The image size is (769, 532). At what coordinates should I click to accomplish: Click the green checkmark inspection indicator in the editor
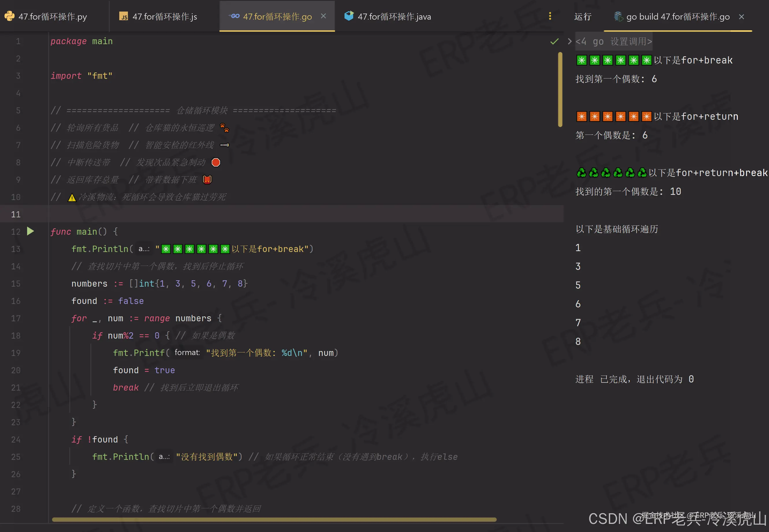[554, 41]
